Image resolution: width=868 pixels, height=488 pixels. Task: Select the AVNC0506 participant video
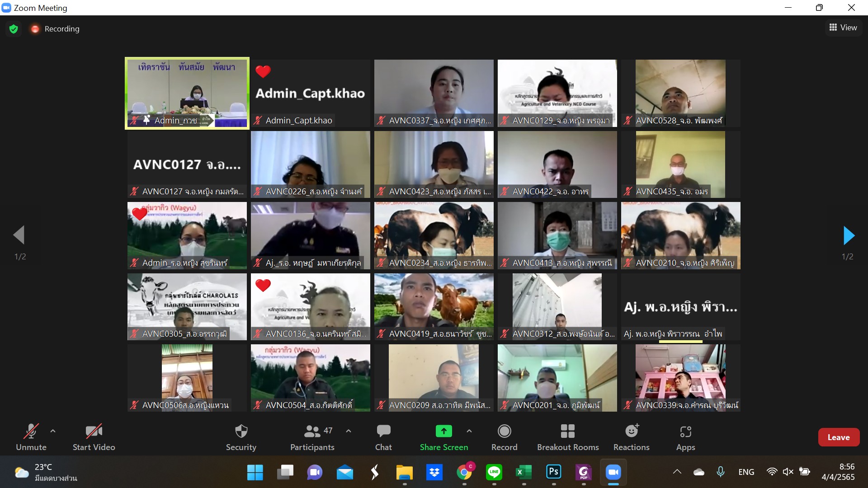pyautogui.click(x=187, y=378)
